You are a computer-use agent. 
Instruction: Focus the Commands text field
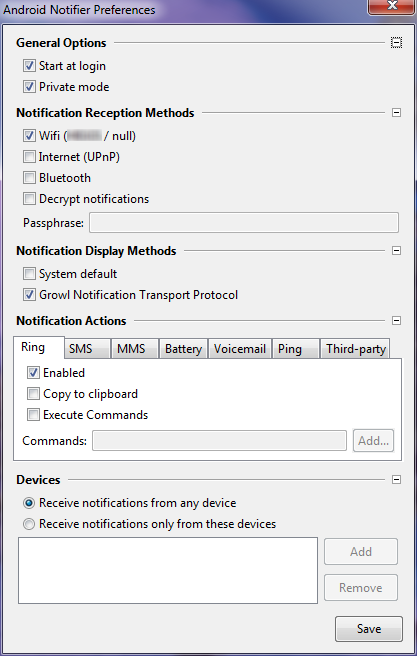click(x=220, y=441)
